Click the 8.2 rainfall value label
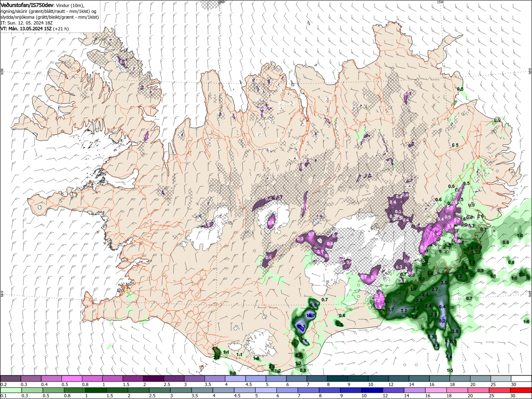Image resolution: width=532 pixels, height=399 pixels. [x=442, y=321]
